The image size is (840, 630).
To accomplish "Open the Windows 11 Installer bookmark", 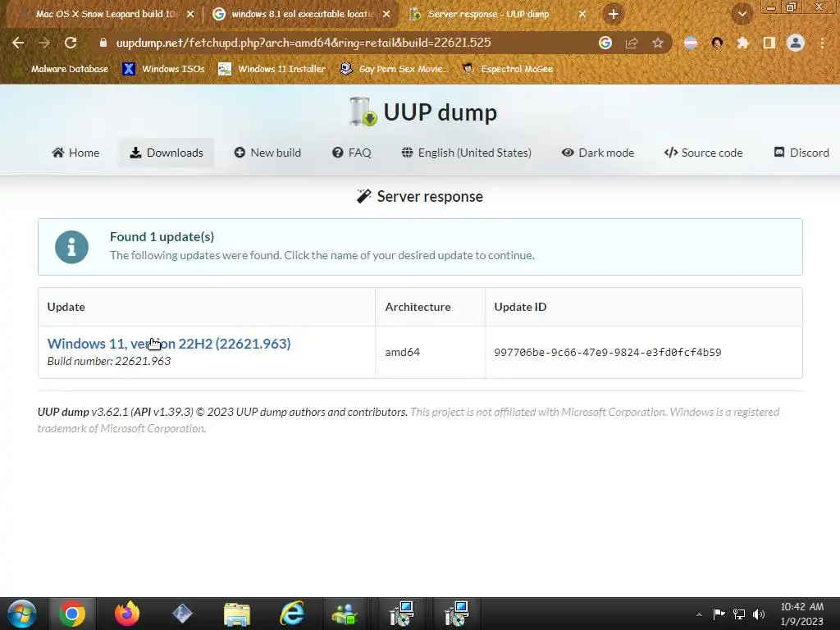I will click(x=272, y=69).
